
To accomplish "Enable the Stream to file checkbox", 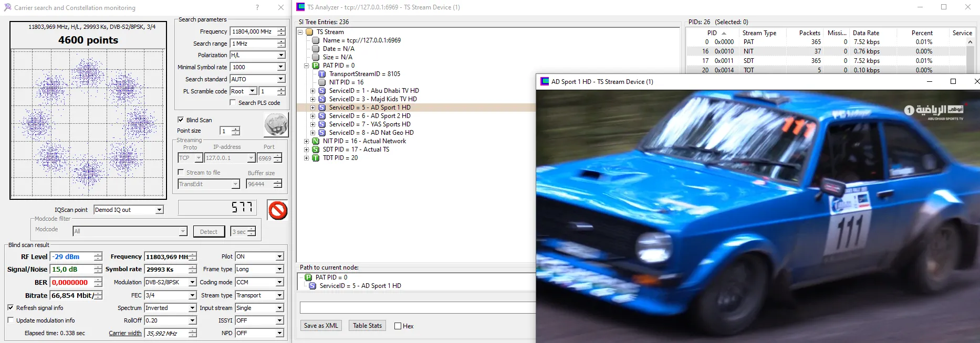I will click(181, 173).
